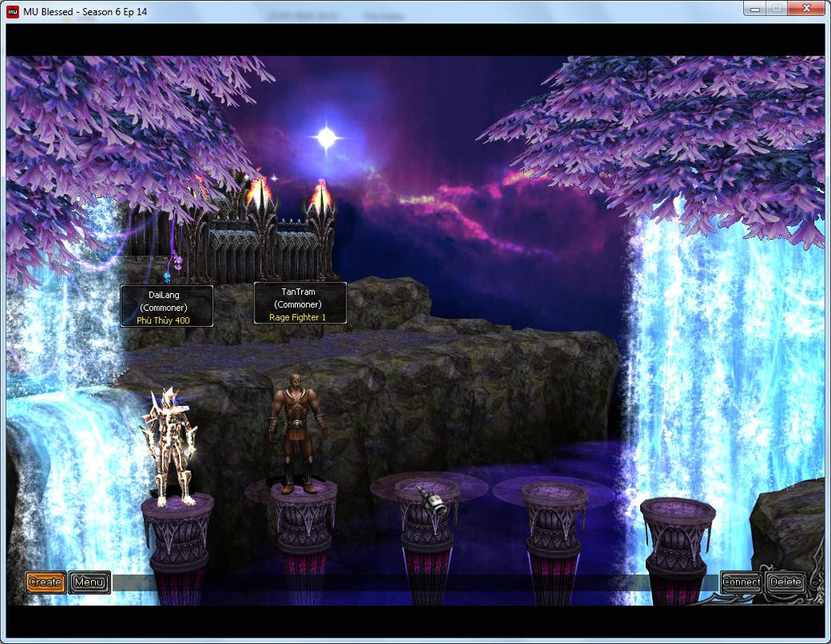Click the Delete character button
The image size is (831, 644).
coord(785,582)
